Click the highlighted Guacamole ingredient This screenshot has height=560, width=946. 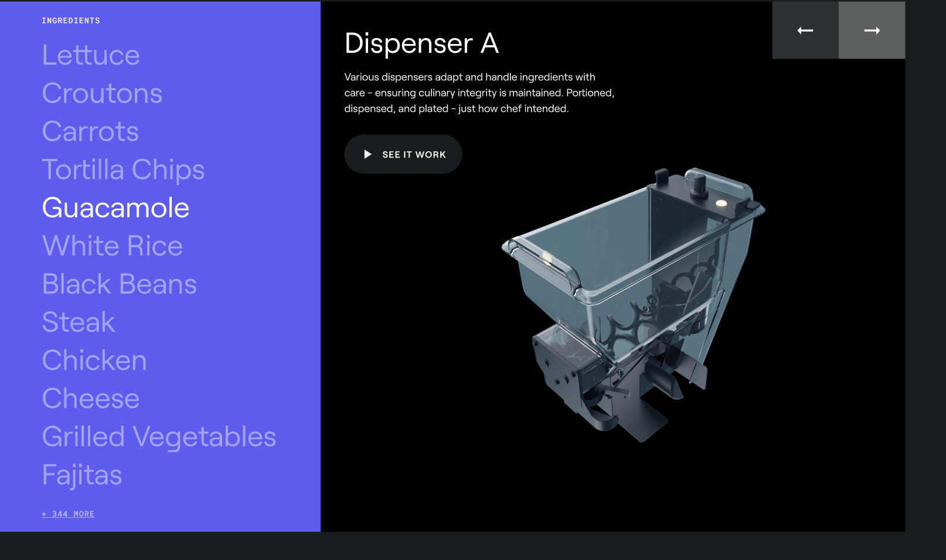[115, 208]
